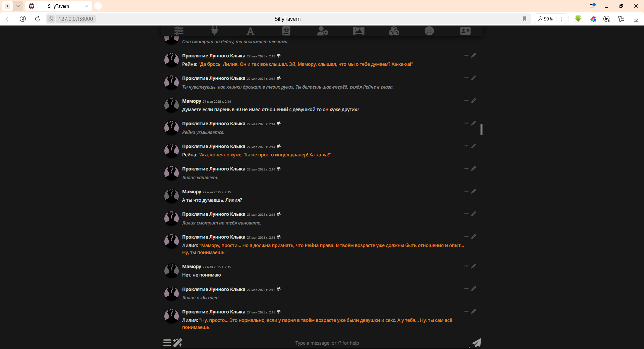Open World Info book icon
The width and height of the screenshot is (644, 349).
click(286, 31)
